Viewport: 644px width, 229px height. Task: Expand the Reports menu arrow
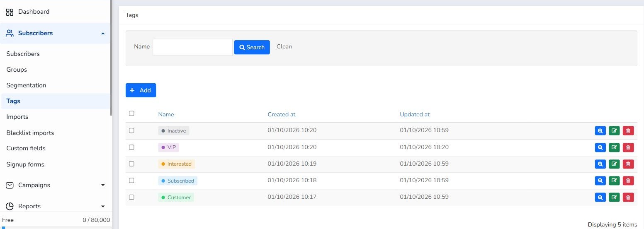coord(103,206)
